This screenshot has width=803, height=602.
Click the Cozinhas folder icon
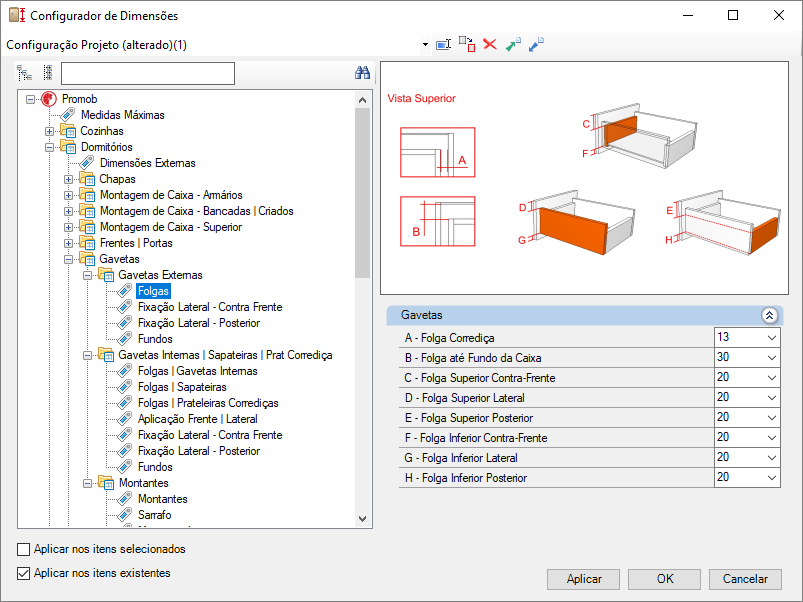[x=68, y=131]
